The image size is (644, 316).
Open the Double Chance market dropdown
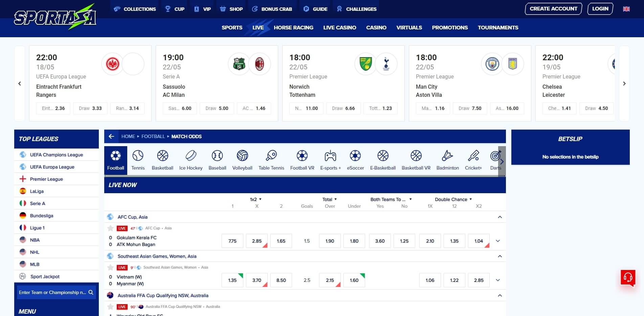pos(453,199)
